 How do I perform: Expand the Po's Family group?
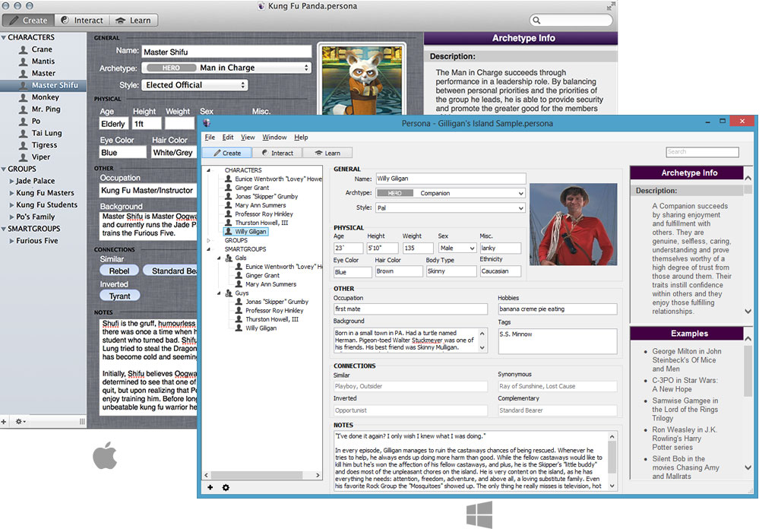[x=12, y=217]
